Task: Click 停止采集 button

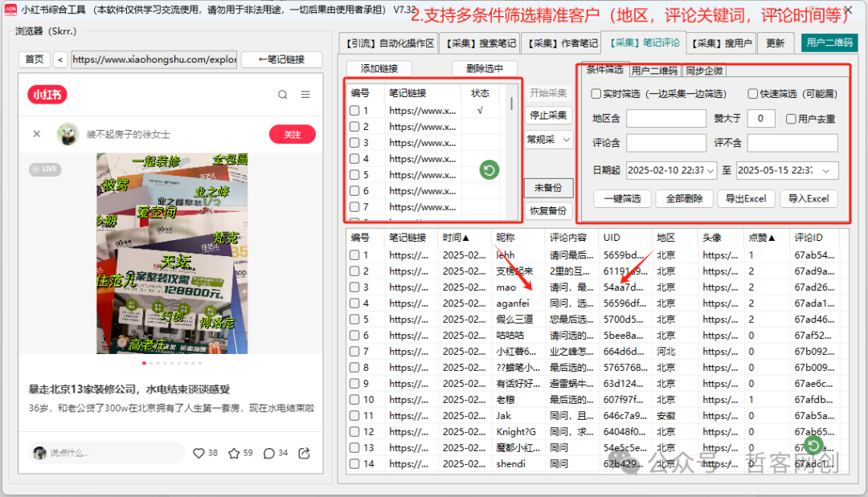Action: pyautogui.click(x=548, y=116)
